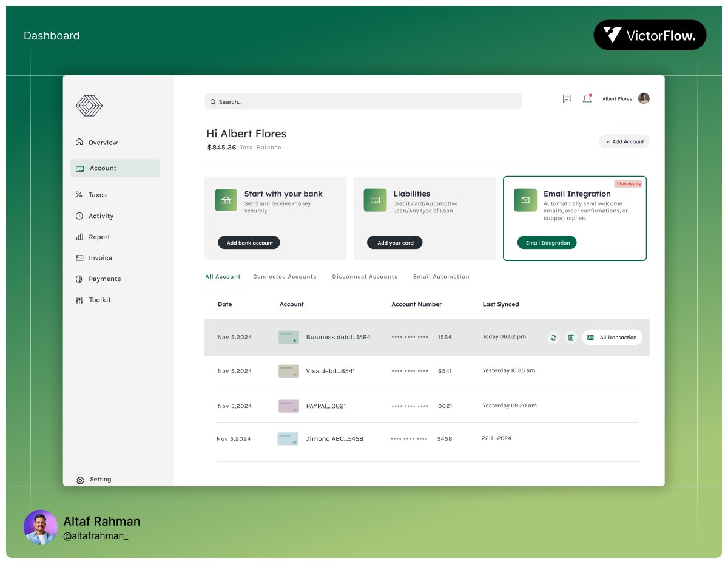The image size is (728, 564).
Task: Click Add your card button
Action: click(395, 243)
